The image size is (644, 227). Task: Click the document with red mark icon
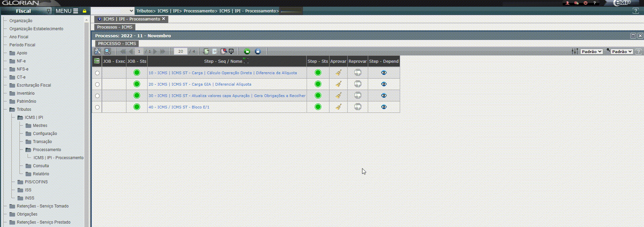point(223,51)
